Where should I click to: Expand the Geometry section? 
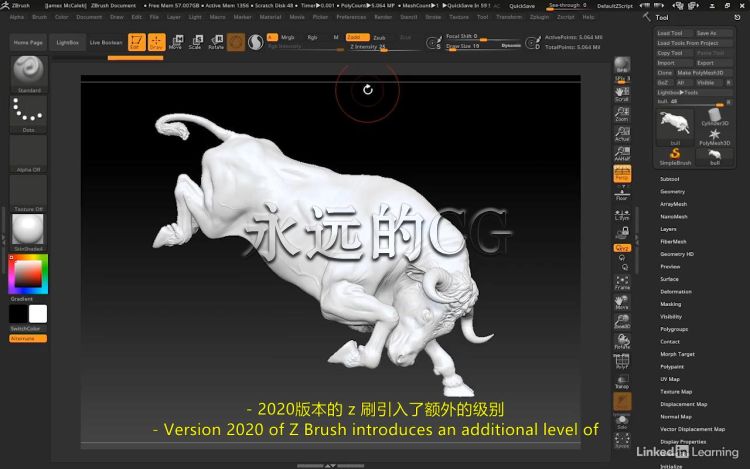pyautogui.click(x=673, y=192)
